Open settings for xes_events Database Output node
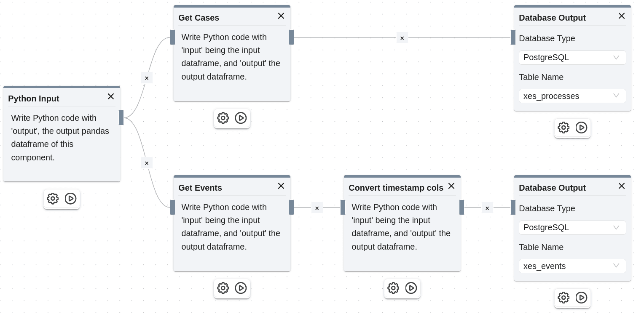This screenshot has height=314, width=644. coord(563,298)
